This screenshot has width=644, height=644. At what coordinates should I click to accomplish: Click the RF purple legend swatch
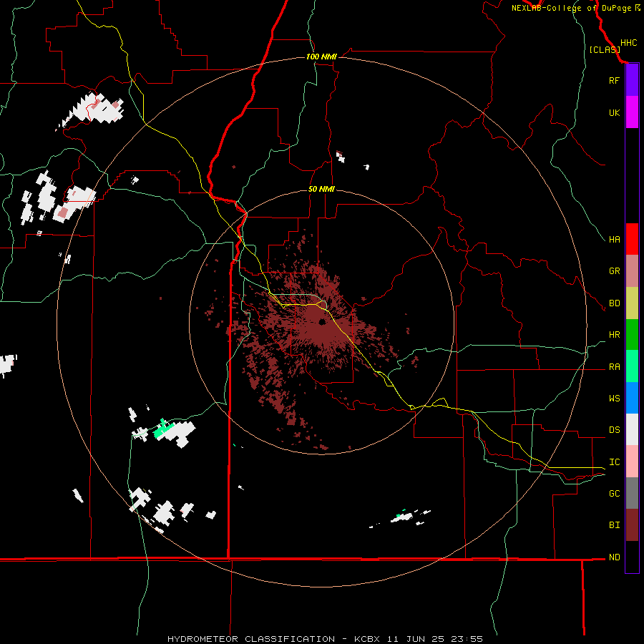point(632,80)
